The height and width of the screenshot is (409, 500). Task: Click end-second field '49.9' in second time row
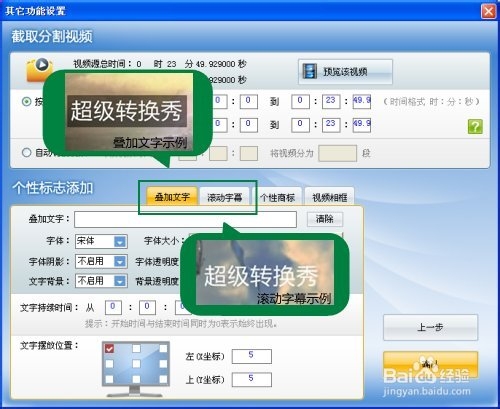(362, 125)
